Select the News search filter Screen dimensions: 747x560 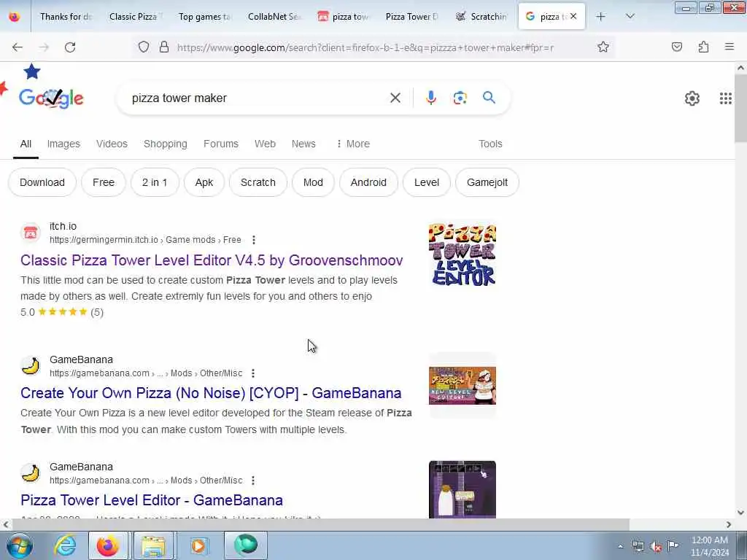(303, 144)
